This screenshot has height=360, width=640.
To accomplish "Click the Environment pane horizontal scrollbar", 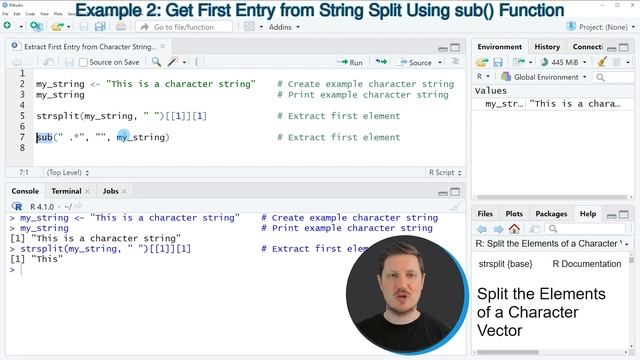I will click(552, 197).
